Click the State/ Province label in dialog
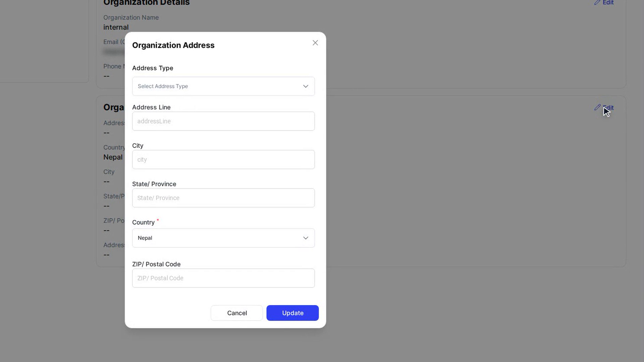Image resolution: width=644 pixels, height=362 pixels. 154,184
